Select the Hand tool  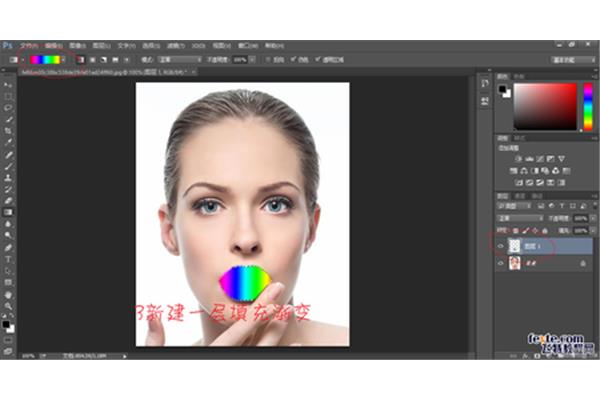pos(8,295)
